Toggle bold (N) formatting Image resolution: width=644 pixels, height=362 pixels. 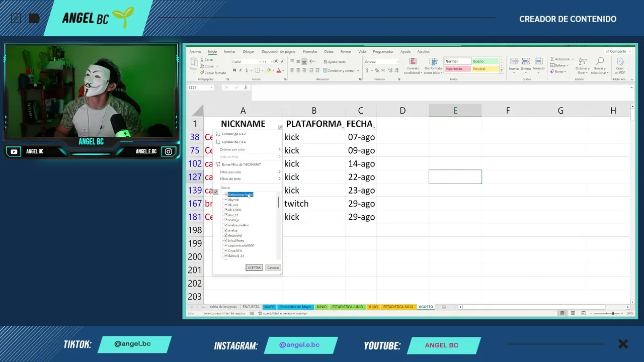click(x=234, y=70)
